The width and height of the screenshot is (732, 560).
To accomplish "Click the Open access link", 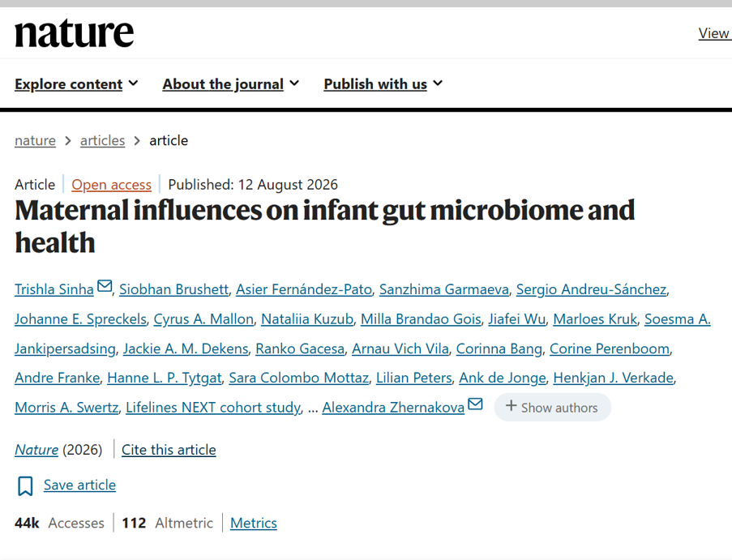I will 112,185.
